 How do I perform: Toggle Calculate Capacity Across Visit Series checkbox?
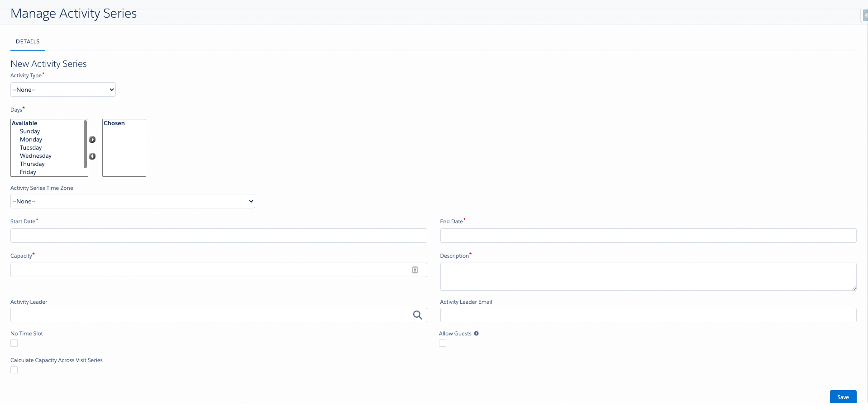(x=14, y=370)
